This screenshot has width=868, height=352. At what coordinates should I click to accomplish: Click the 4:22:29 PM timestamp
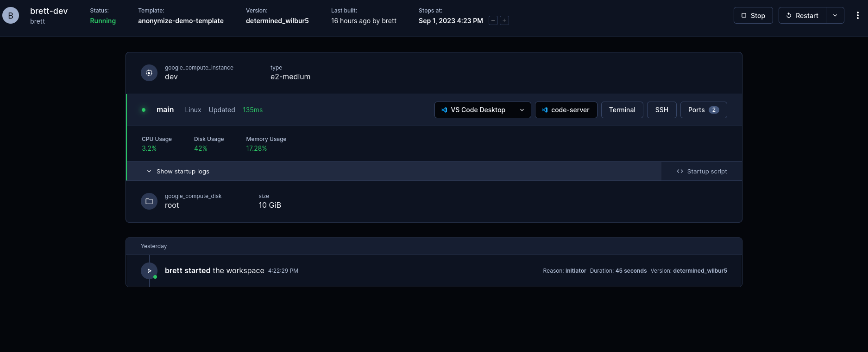pyautogui.click(x=283, y=271)
